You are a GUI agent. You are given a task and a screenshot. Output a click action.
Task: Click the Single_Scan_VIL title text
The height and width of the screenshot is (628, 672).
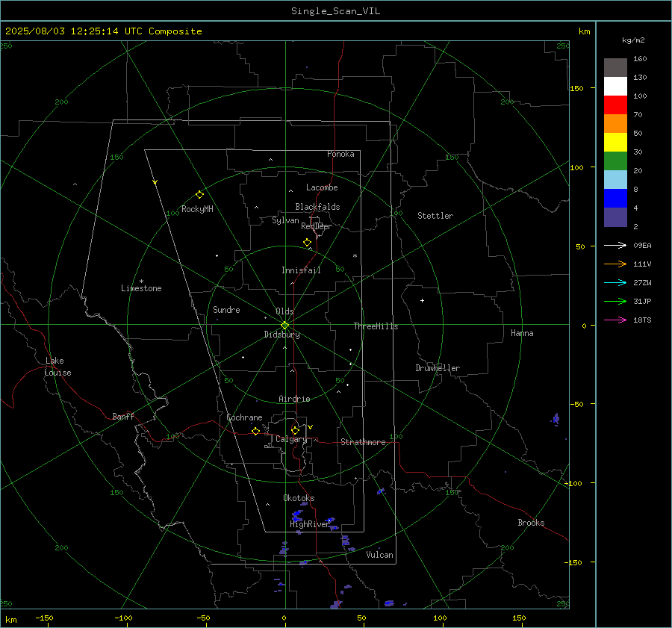coord(335,11)
